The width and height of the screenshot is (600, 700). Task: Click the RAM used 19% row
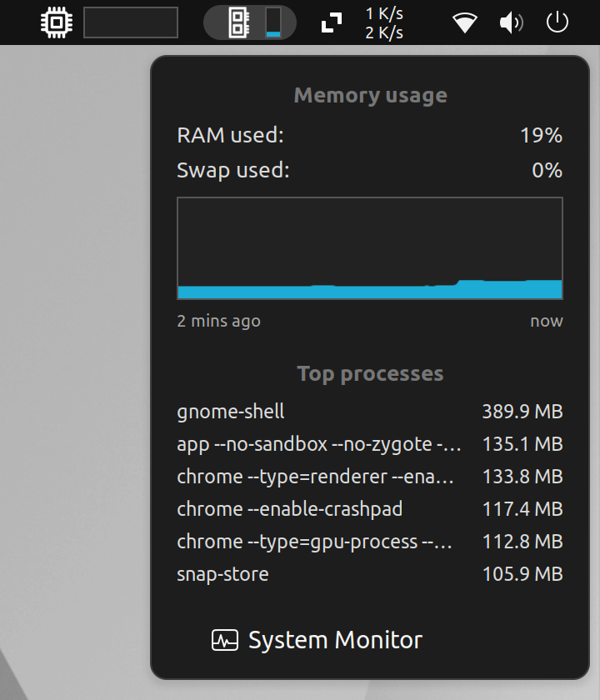(x=370, y=135)
